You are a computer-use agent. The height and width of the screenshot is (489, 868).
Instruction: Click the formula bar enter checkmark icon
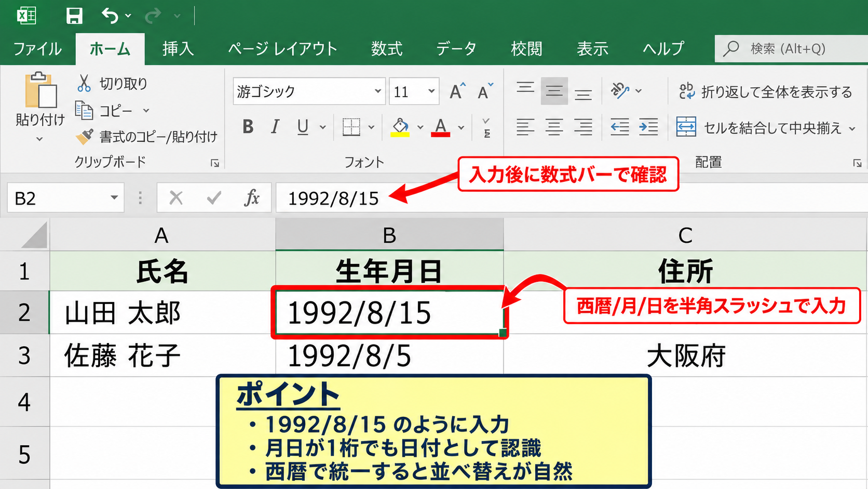click(x=213, y=198)
